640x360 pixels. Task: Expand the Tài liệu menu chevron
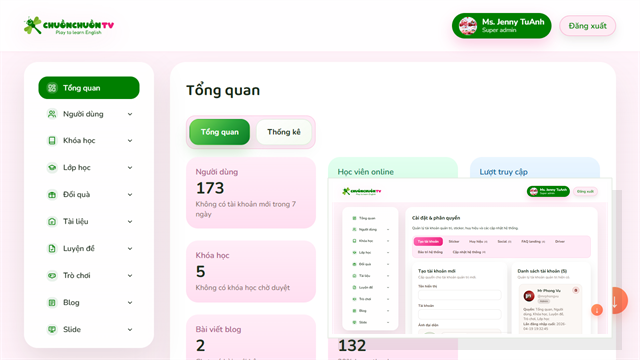point(130,222)
